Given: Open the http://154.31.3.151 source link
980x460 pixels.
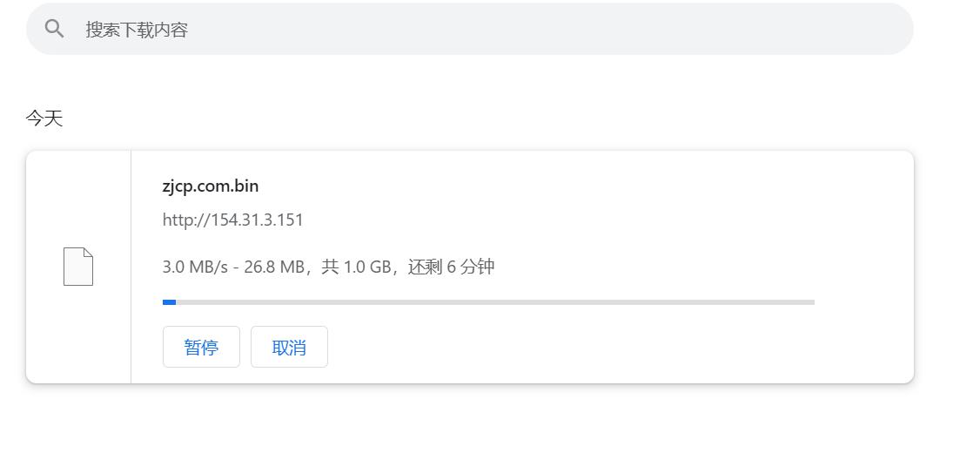Looking at the screenshot, I should click(x=232, y=220).
